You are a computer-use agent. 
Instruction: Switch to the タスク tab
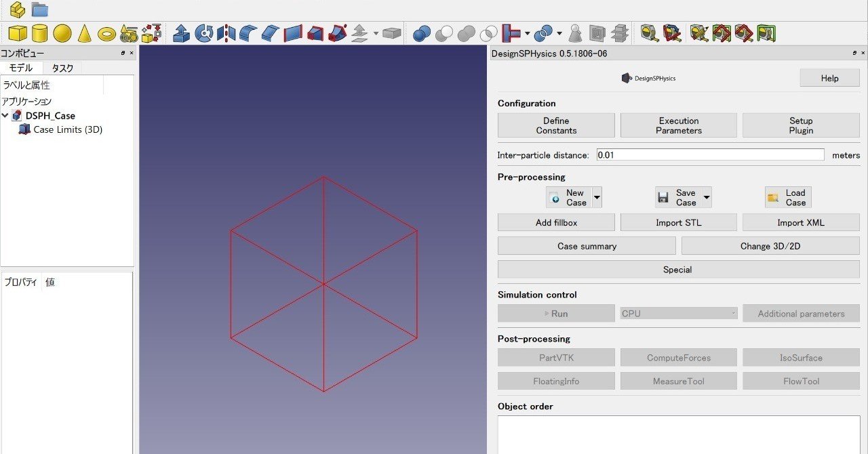pyautogui.click(x=64, y=68)
